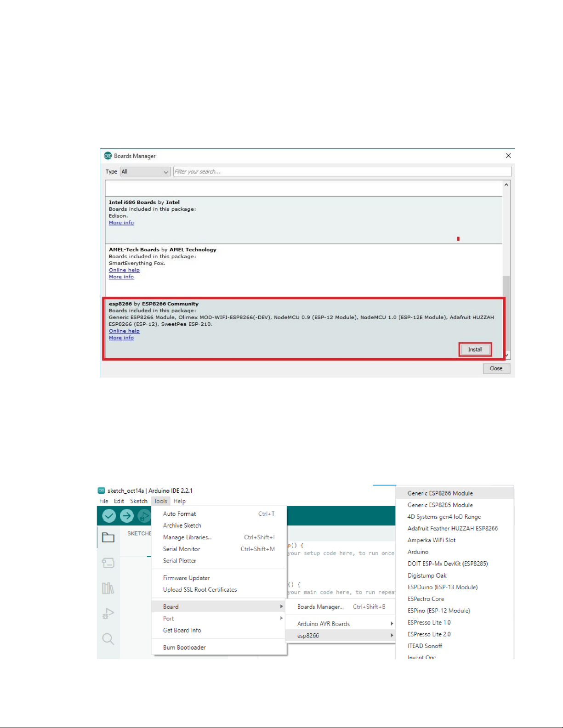The image size is (563, 728).
Task: Open Boards Manager... from Board submenu
Action: pyautogui.click(x=341, y=607)
